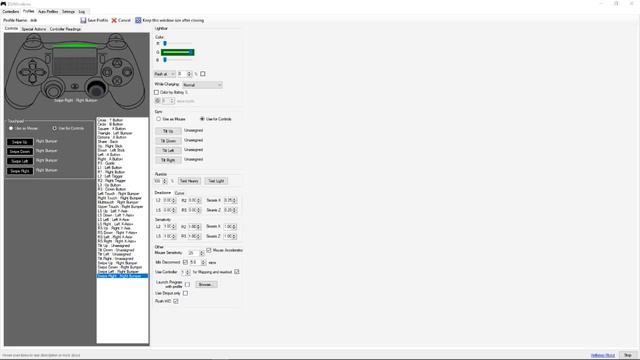Click the Save Profile disk icon
Image resolution: width=640 pixels, height=360 pixels.
tap(83, 20)
